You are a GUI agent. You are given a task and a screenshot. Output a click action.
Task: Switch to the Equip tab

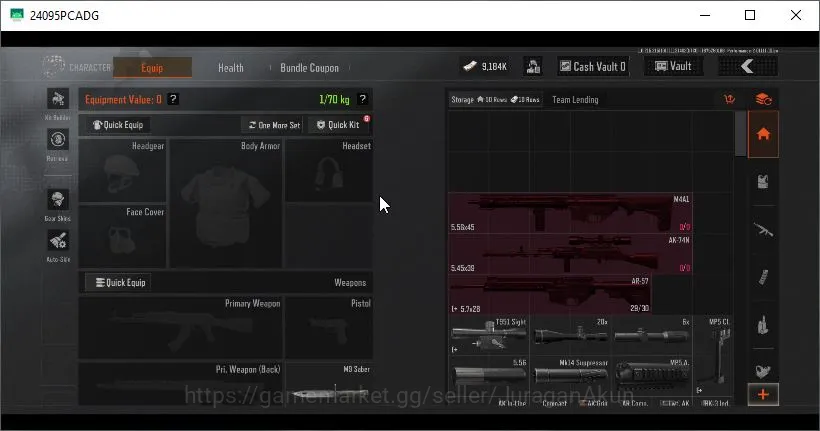click(152, 68)
